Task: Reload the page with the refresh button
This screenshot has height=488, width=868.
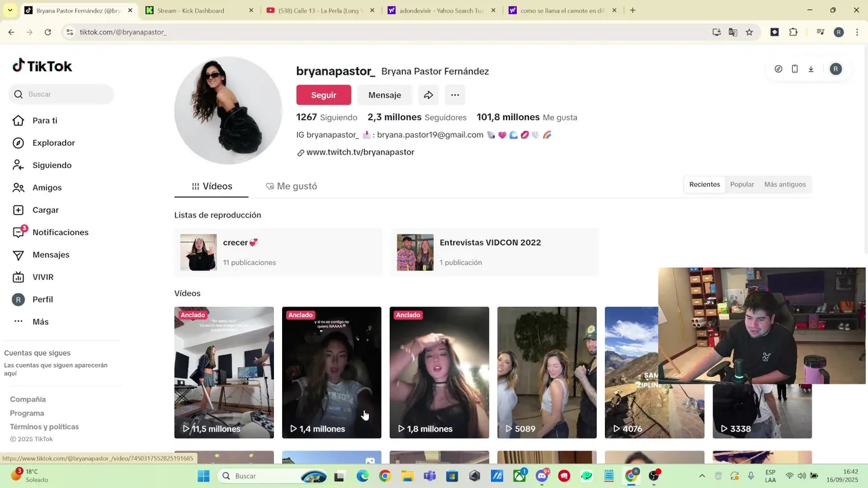Action: (x=47, y=32)
